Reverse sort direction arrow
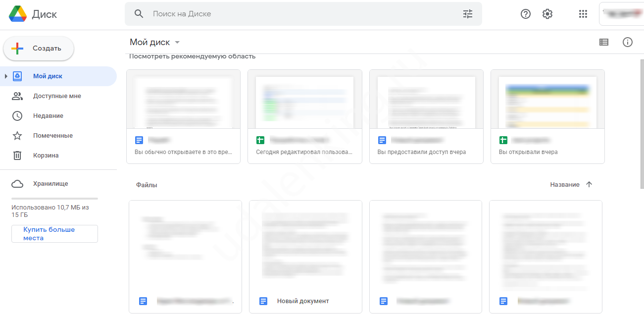 [589, 184]
